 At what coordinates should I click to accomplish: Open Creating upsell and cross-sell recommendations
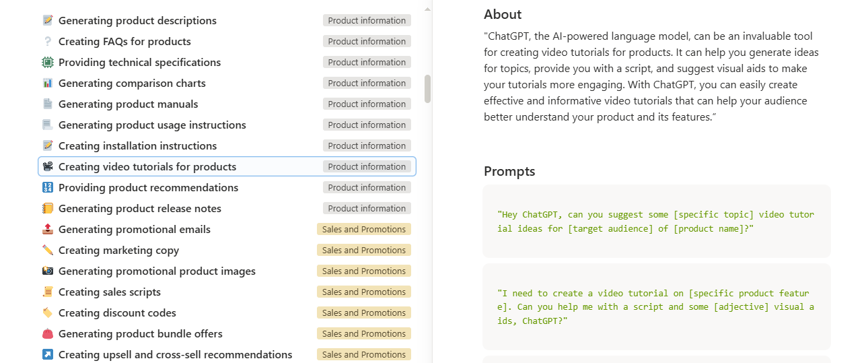click(x=175, y=354)
